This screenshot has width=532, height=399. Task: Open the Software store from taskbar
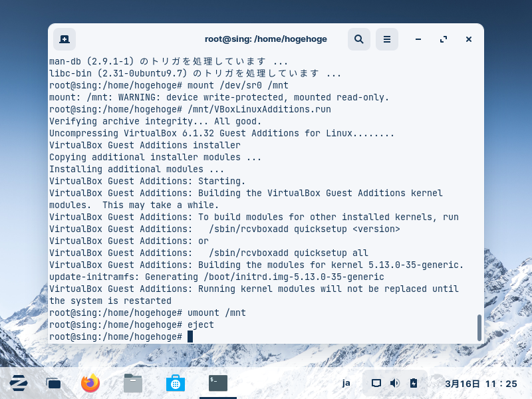[x=176, y=384]
